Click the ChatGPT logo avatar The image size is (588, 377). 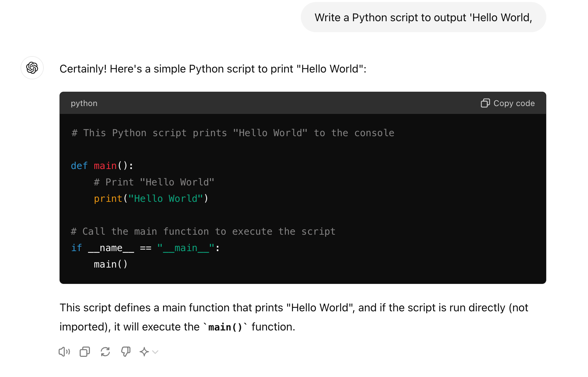(32, 68)
